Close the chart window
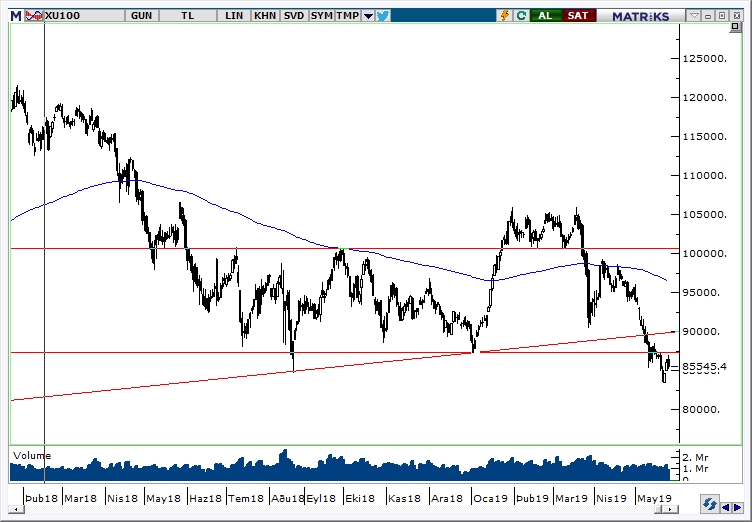752x522 pixels. (737, 16)
